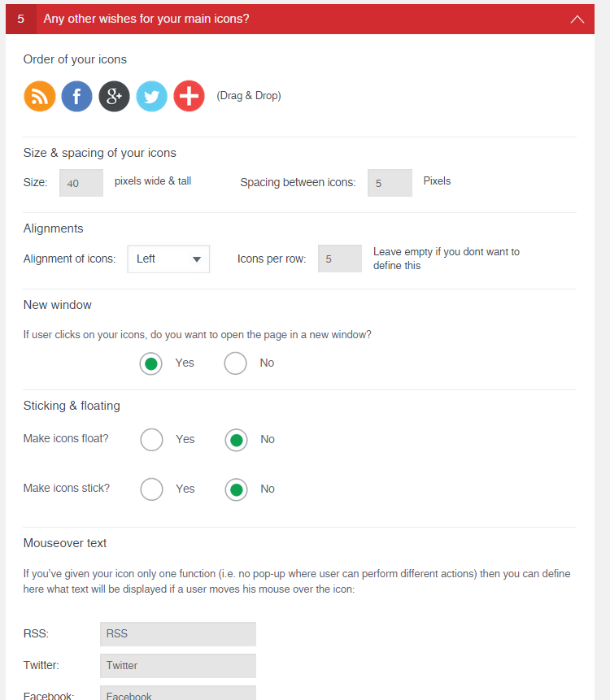Viewport: 610px width, 700px height.
Task: Edit the RSS mouseover text field
Action: coord(177,633)
